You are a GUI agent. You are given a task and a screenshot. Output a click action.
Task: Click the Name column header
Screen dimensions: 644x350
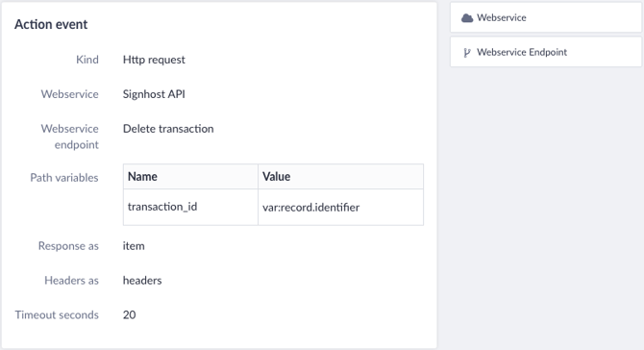coord(190,177)
